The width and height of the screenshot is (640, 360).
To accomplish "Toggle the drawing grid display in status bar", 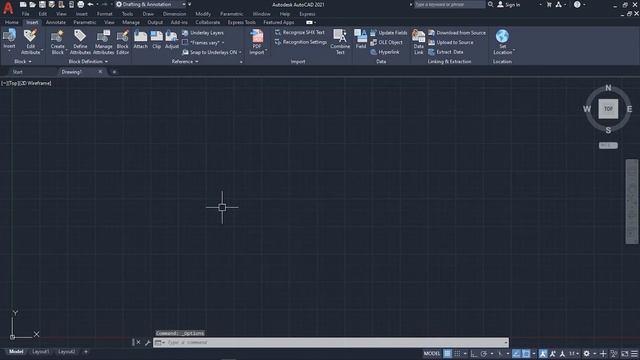I will point(447,353).
